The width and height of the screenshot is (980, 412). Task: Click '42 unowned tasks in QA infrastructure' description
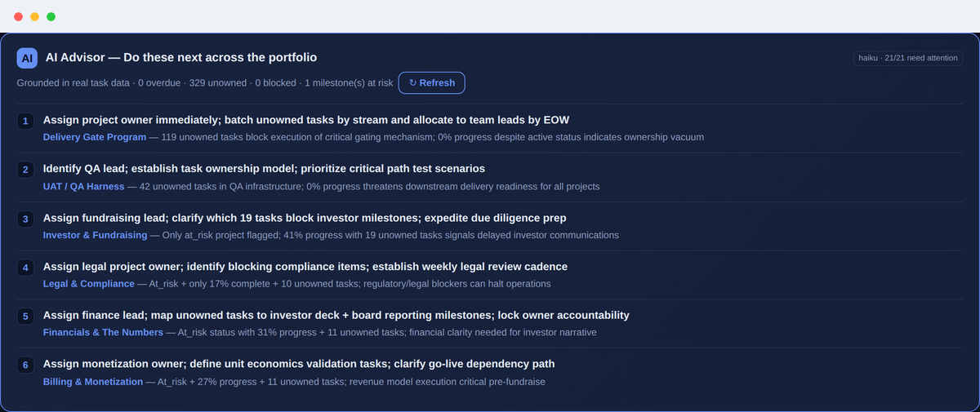pos(370,187)
